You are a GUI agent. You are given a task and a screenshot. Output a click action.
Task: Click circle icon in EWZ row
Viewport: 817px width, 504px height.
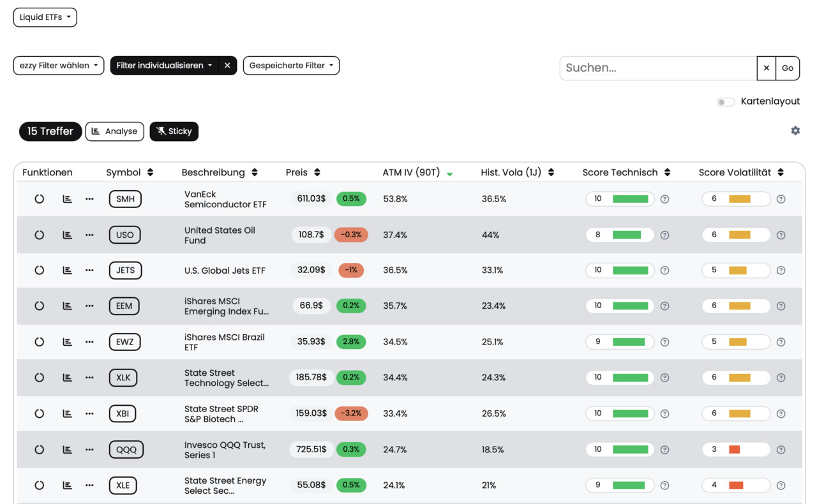pos(40,342)
